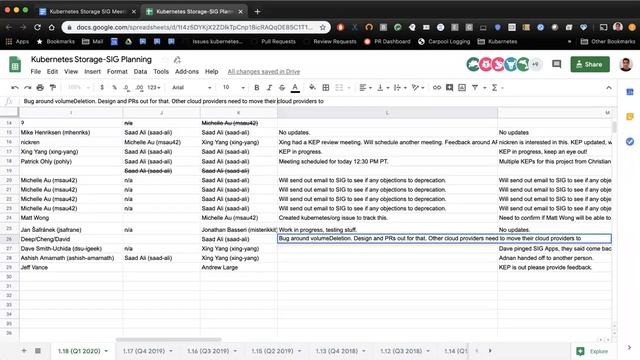Open Keep notes in side panel
The image size is (640, 360).
tap(630, 117)
